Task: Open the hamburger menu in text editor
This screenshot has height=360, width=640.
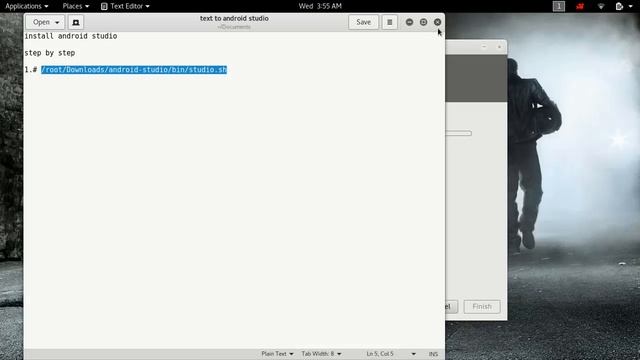Action: [389, 22]
